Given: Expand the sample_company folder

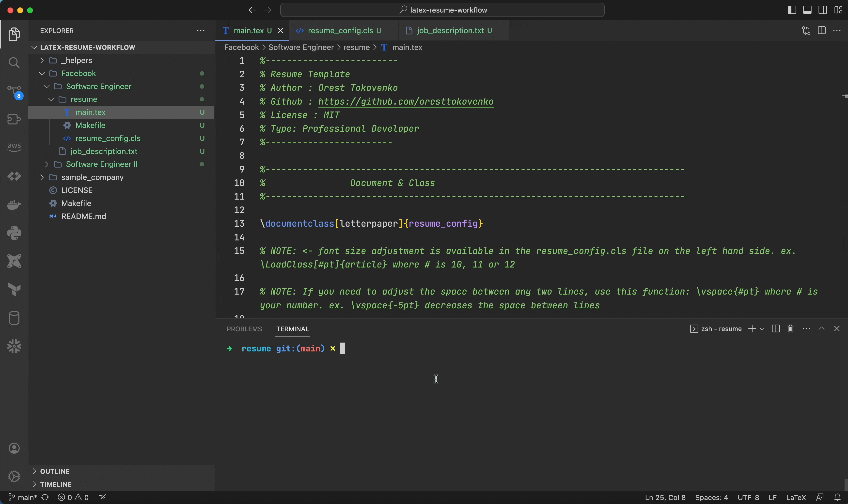Looking at the screenshot, I should coord(42,177).
